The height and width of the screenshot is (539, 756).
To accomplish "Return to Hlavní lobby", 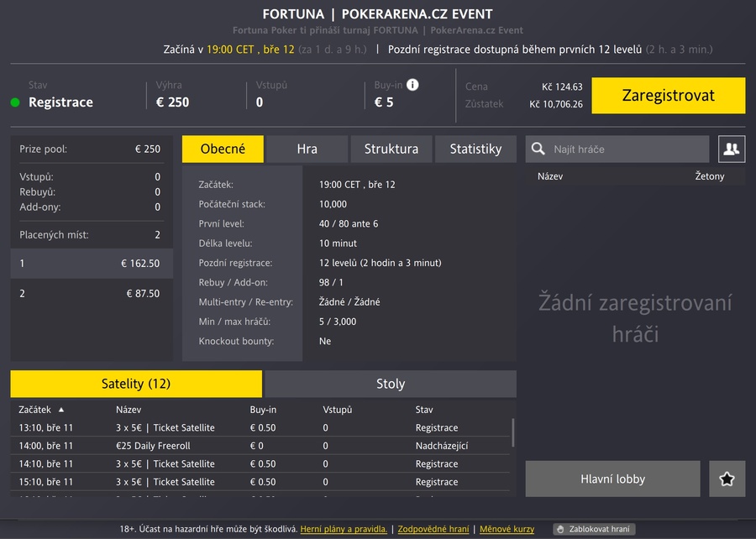I will (x=612, y=479).
